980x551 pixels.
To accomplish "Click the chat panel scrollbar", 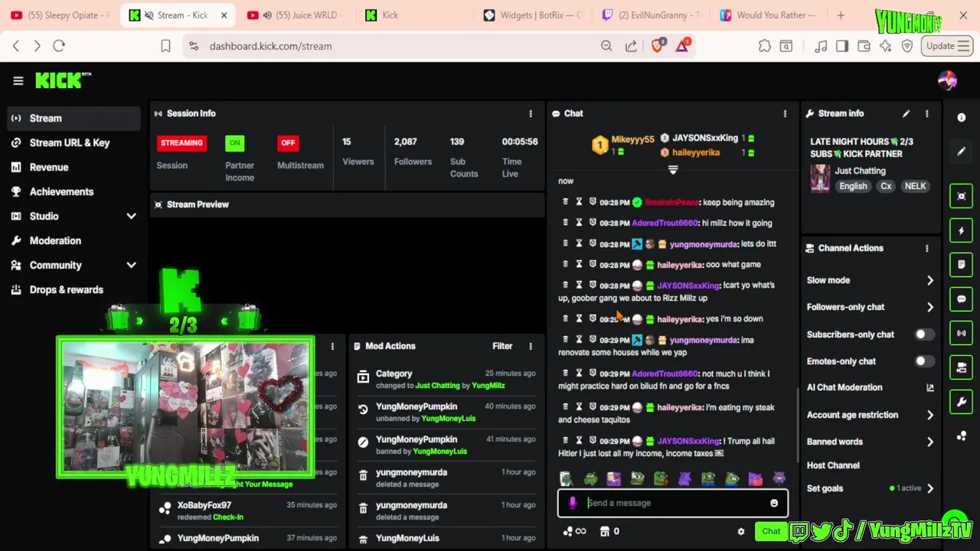I will [797, 425].
